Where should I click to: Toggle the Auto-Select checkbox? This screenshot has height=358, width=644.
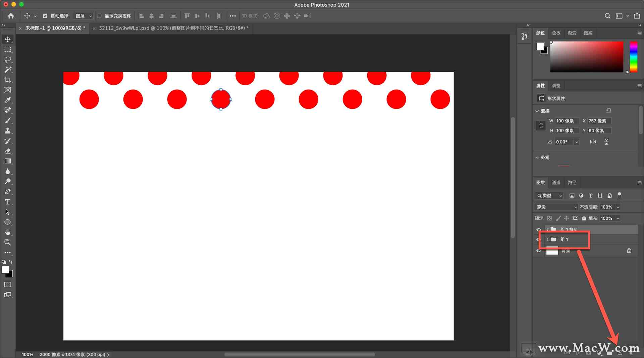(45, 16)
